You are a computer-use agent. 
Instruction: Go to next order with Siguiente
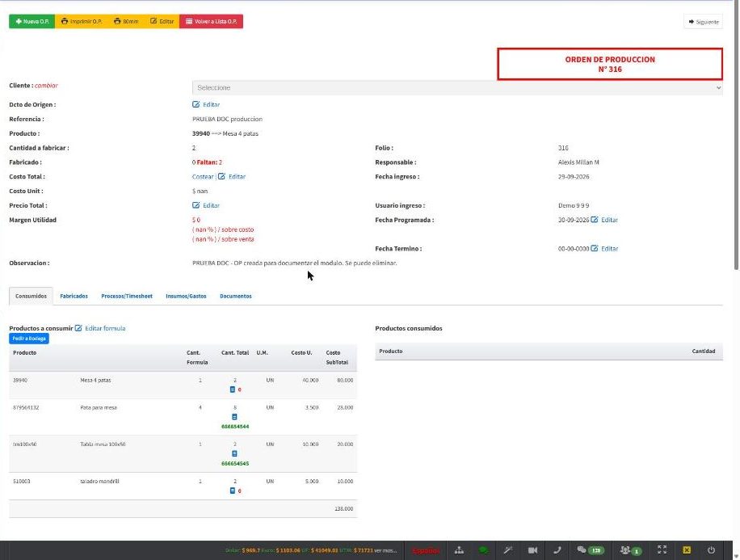pyautogui.click(x=703, y=22)
